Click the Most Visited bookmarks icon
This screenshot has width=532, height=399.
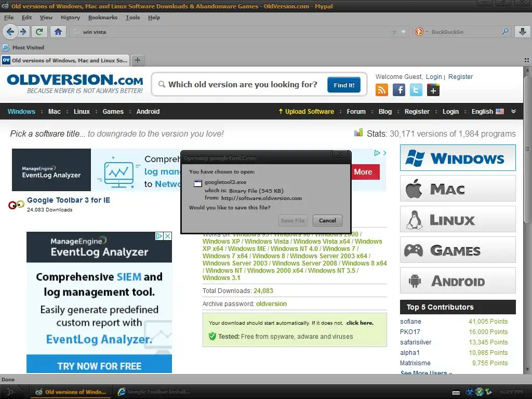pos(6,47)
